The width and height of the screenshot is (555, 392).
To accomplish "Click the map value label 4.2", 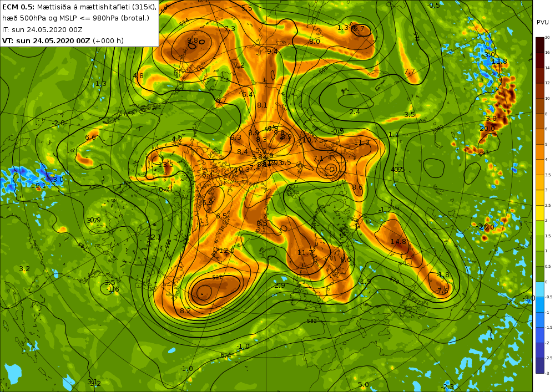I will (177, 139).
